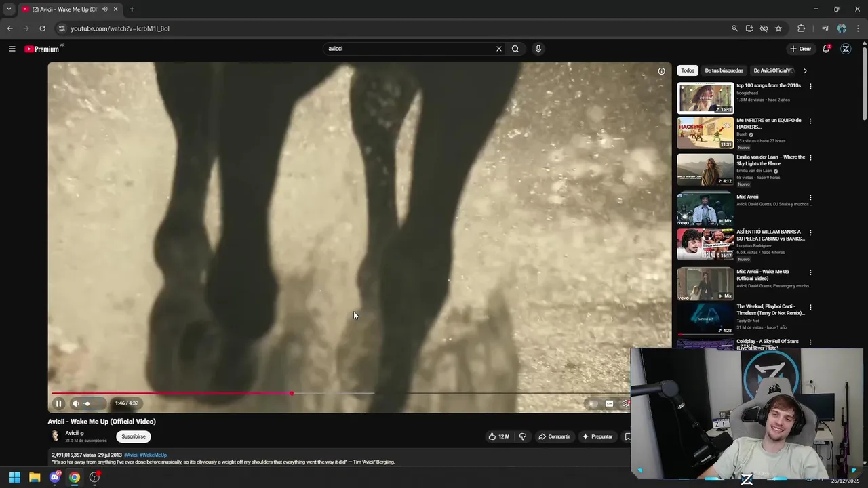The height and width of the screenshot is (488, 868).
Task: Open the #Avicii hashtag link
Action: (131, 455)
